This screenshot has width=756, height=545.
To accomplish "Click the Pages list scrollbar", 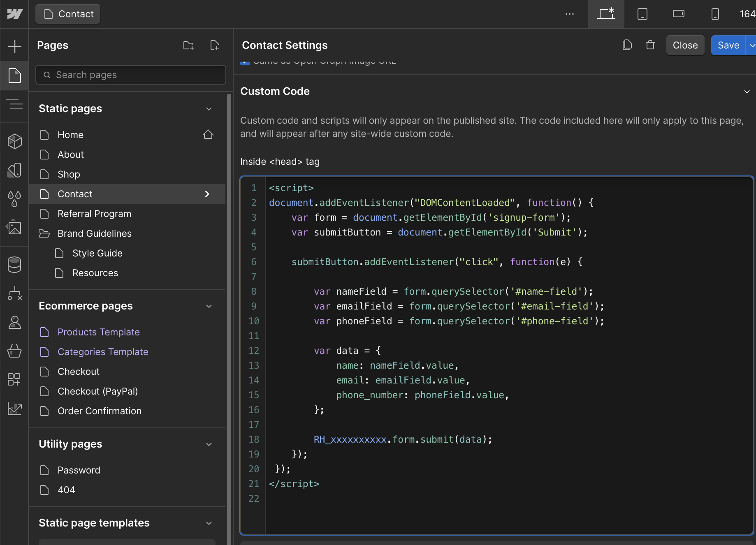I will click(x=229, y=319).
